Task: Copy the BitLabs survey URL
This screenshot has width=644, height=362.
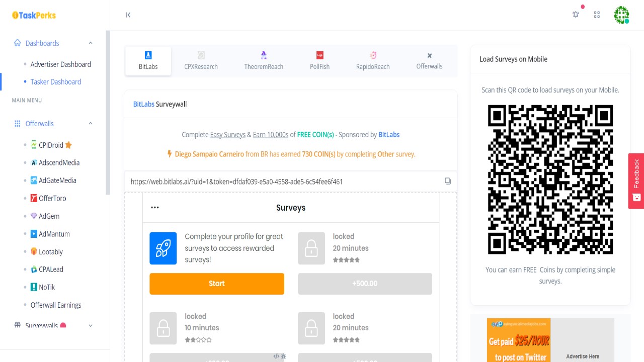Action: 448,181
